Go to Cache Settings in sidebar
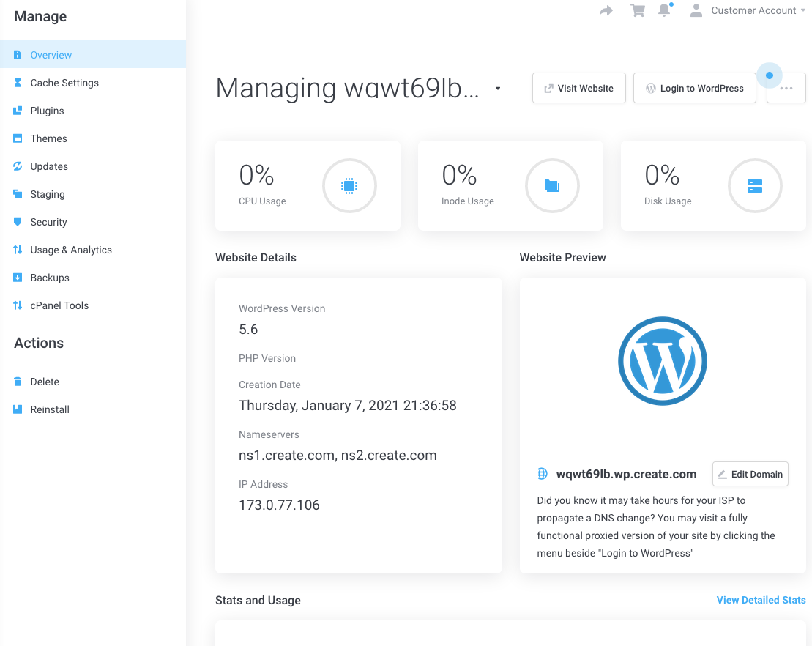This screenshot has width=812, height=646. click(64, 83)
